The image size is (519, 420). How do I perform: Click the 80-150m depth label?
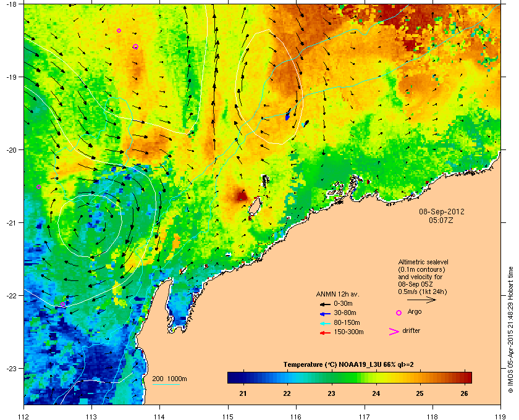pyautogui.click(x=347, y=322)
